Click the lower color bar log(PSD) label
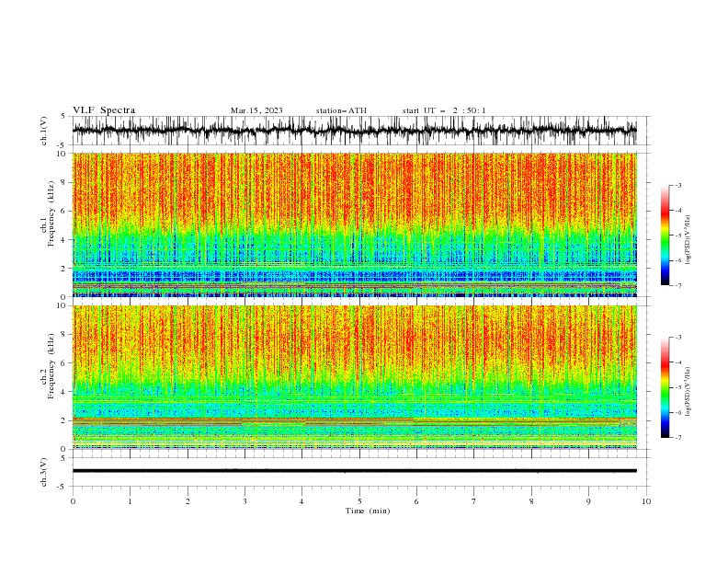This screenshot has width=728, height=563. (x=688, y=391)
